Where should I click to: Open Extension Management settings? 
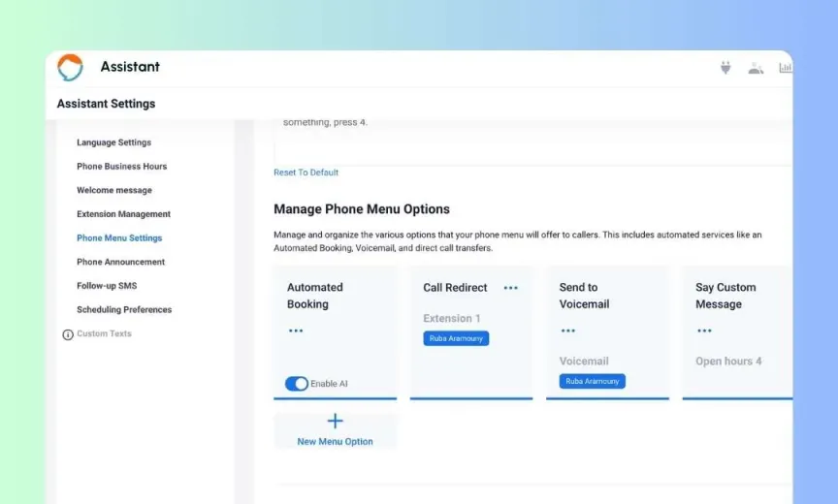(x=123, y=214)
